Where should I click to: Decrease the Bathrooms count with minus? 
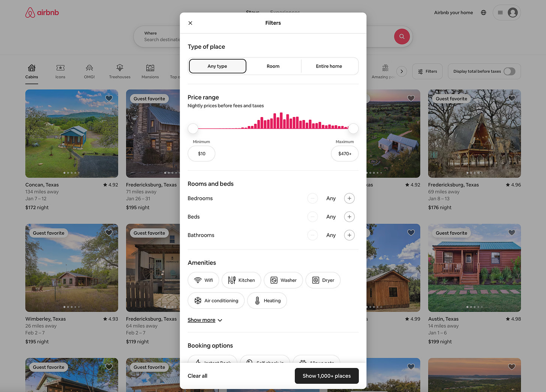pyautogui.click(x=312, y=235)
